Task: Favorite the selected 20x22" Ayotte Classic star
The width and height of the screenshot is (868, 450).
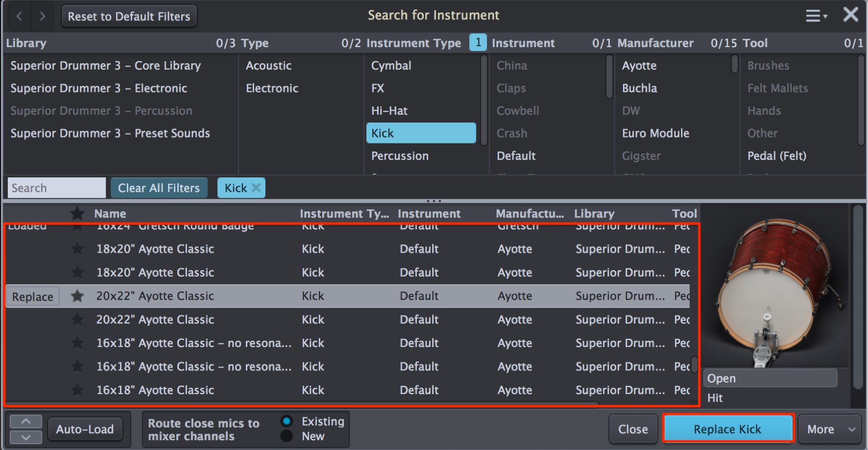Action: click(77, 296)
